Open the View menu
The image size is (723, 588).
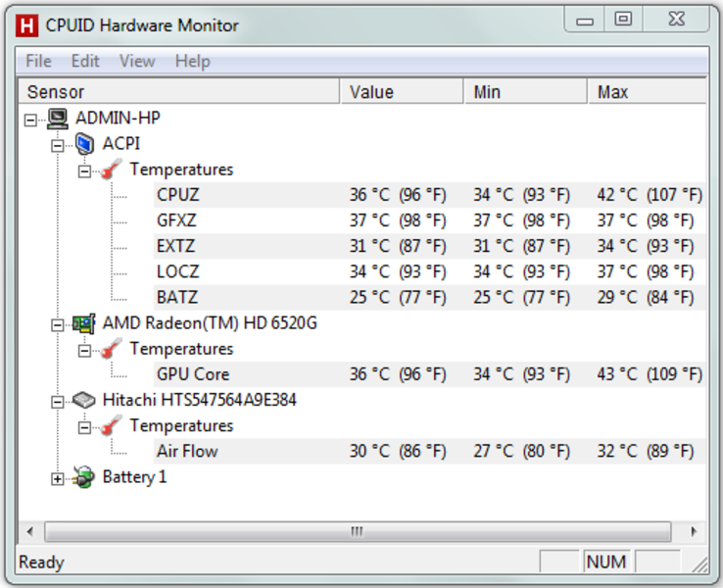pos(137,62)
